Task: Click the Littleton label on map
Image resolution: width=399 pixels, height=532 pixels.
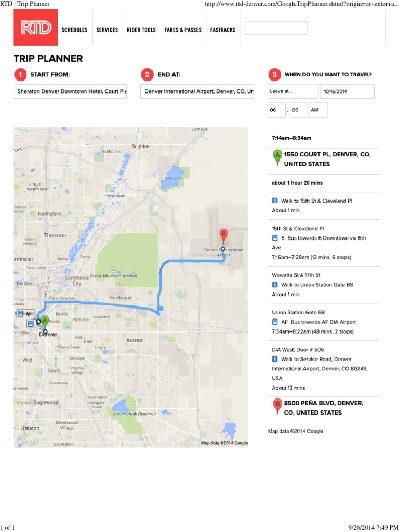Action: pos(30,428)
